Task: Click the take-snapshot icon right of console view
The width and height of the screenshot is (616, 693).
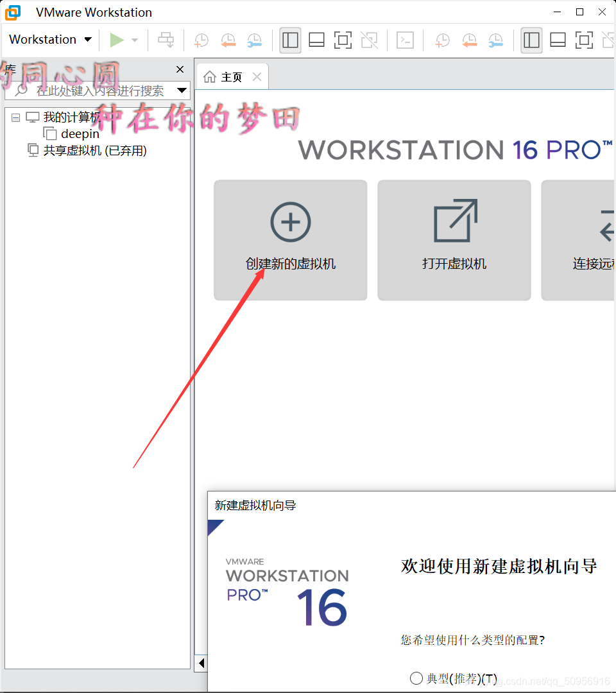Action: coord(442,40)
